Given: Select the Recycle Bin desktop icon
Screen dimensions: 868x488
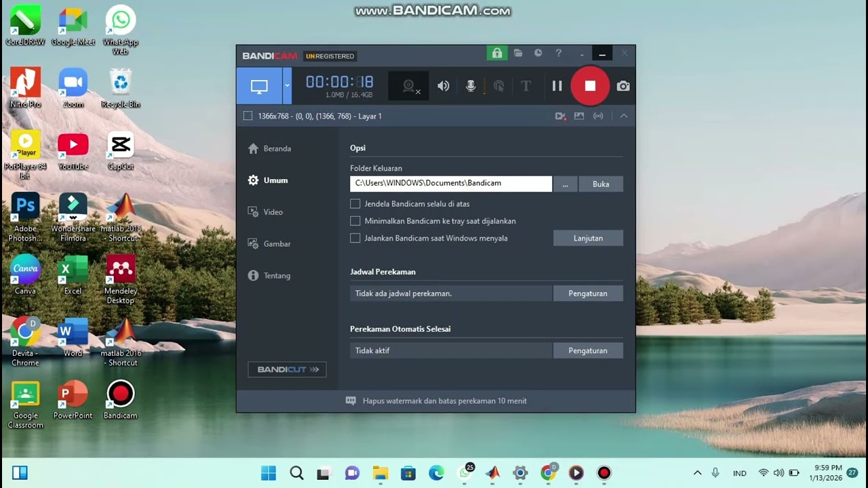Looking at the screenshot, I should click(x=121, y=88).
